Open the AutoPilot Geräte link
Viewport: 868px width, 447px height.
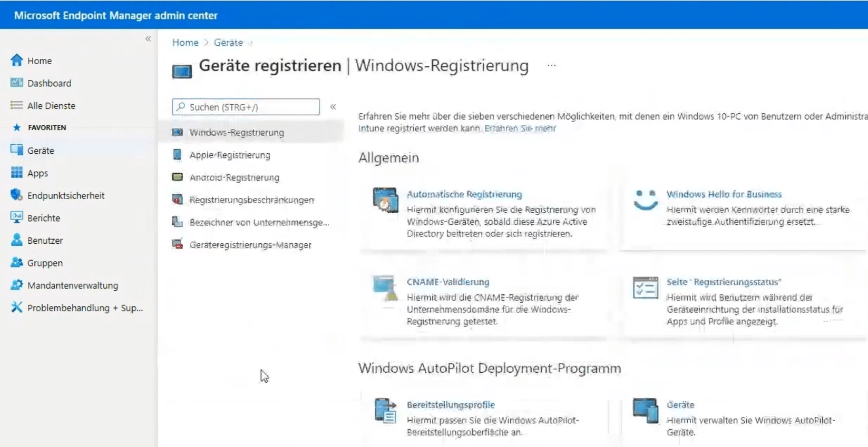[x=680, y=405]
